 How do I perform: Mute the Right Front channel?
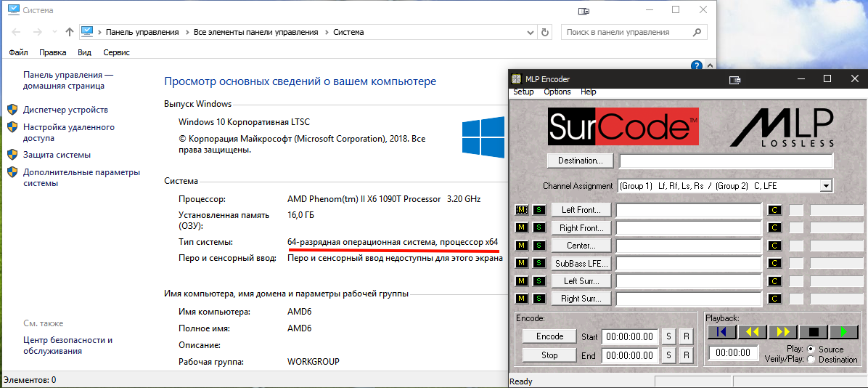tap(522, 228)
